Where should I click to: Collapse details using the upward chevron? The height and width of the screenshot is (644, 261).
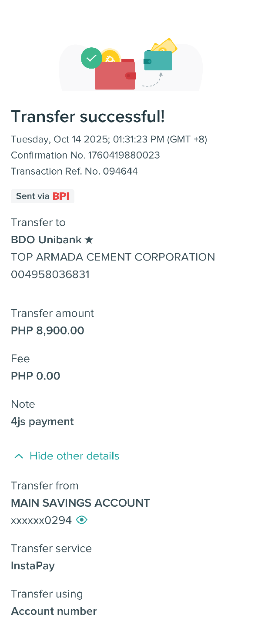[19, 456]
